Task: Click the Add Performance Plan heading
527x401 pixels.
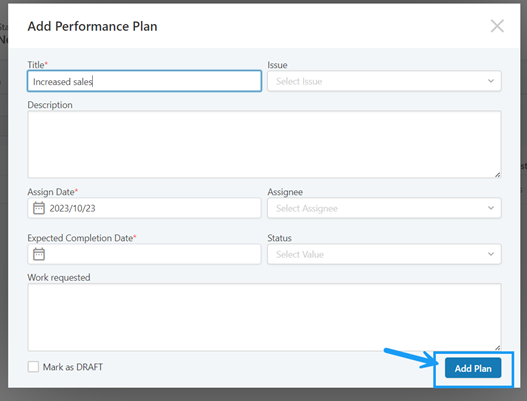Action: [x=92, y=26]
